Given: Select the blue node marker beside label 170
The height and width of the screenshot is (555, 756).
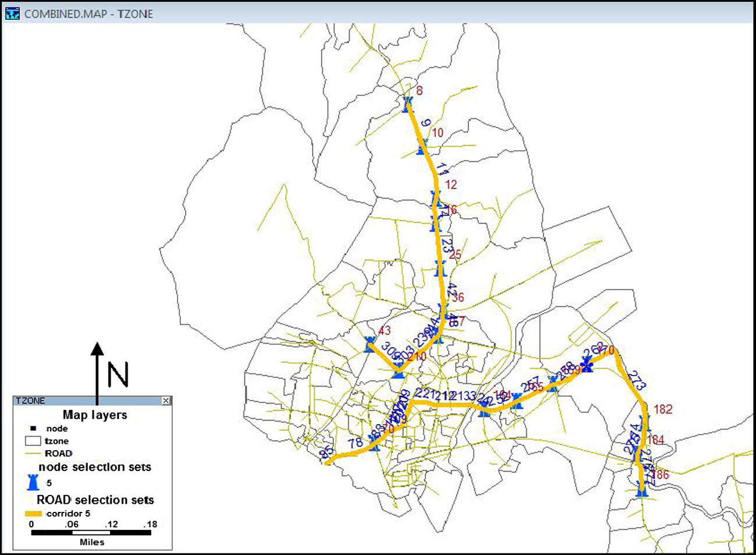Looking at the screenshot, I should (586, 364).
